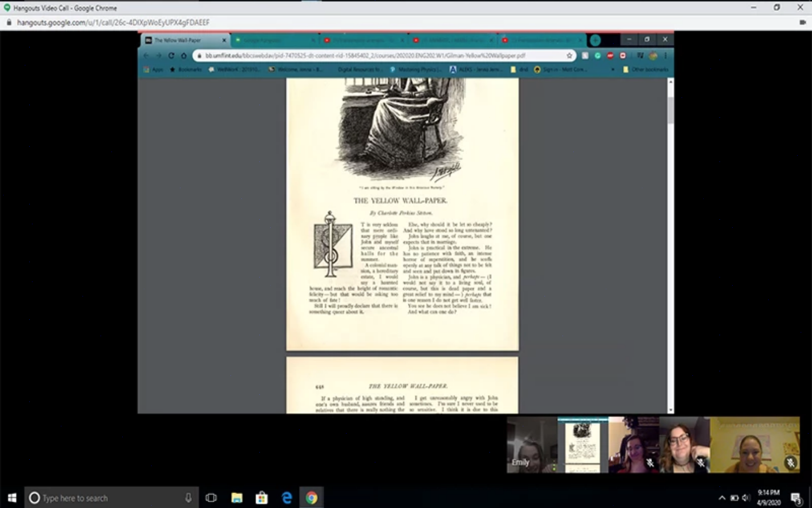812x508 pixels.
Task: Open the Windows notification center
Action: (x=796, y=498)
